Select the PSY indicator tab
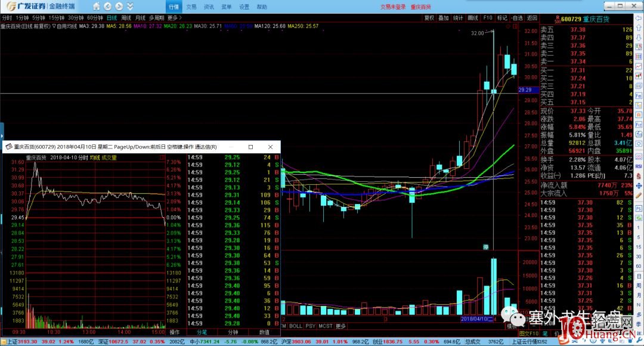 point(311,326)
